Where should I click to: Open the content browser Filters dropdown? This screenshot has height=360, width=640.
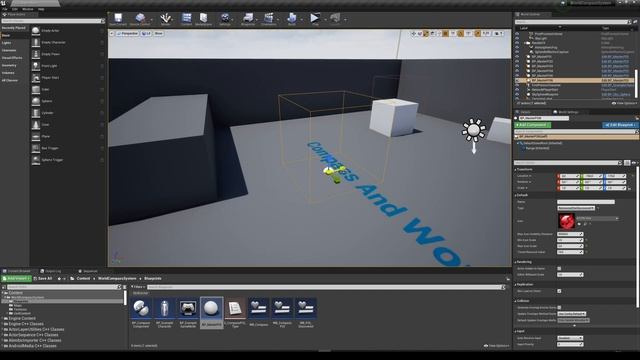coord(138,287)
